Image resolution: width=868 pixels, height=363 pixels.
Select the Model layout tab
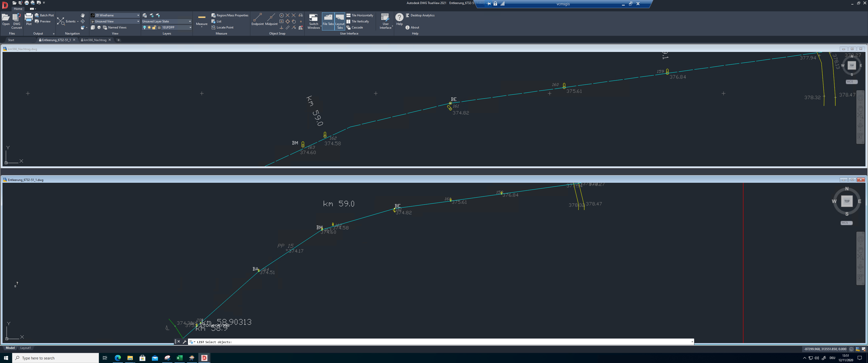click(x=10, y=348)
